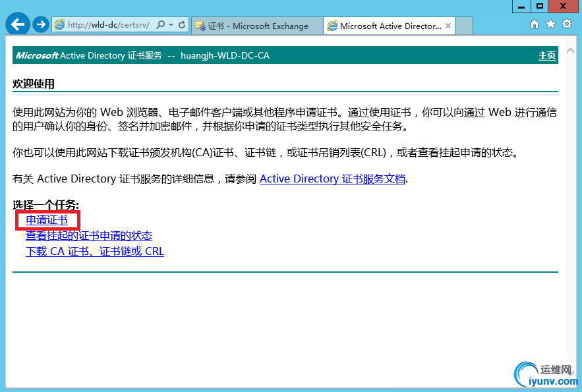This screenshot has height=392, width=582.
Task: Click the Refresh icon in address bar
Action: pos(182,25)
